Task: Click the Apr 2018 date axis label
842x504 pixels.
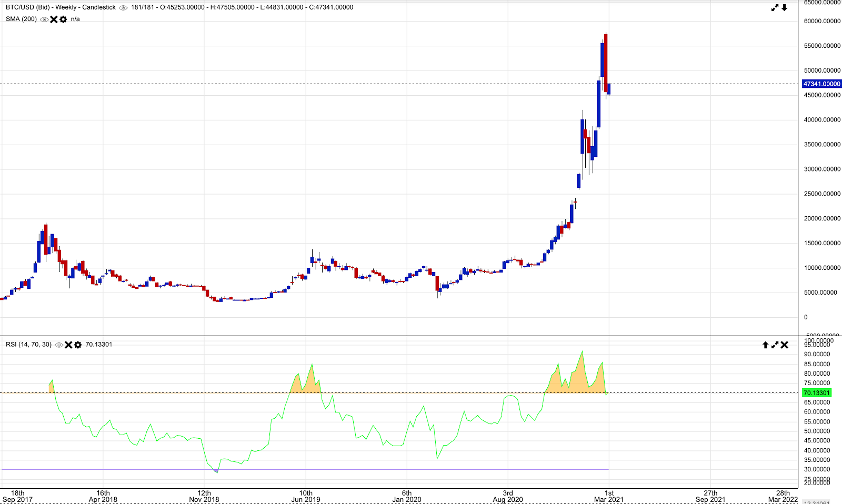Action: (103, 496)
